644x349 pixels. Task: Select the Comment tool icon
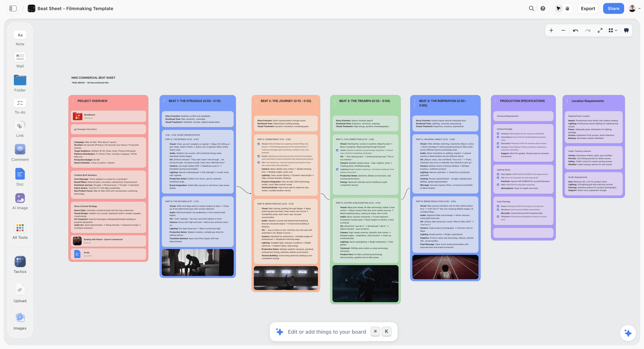coord(20,150)
